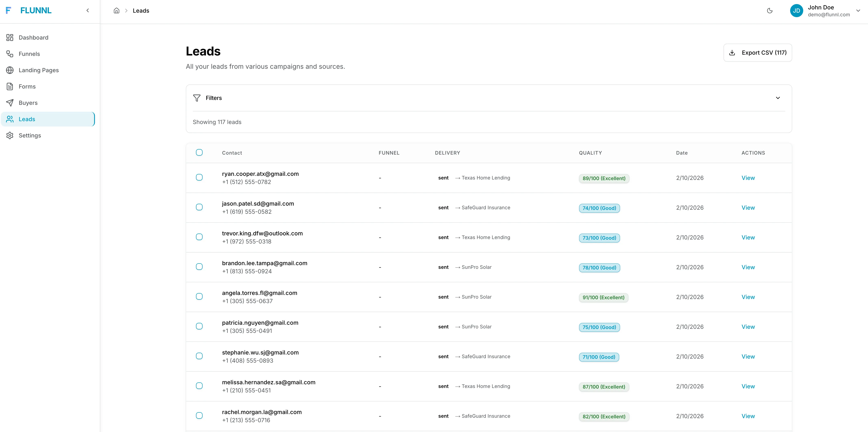This screenshot has width=868, height=432.
Task: Open View for jason.patel.sd@gmail.com
Action: [x=748, y=207]
